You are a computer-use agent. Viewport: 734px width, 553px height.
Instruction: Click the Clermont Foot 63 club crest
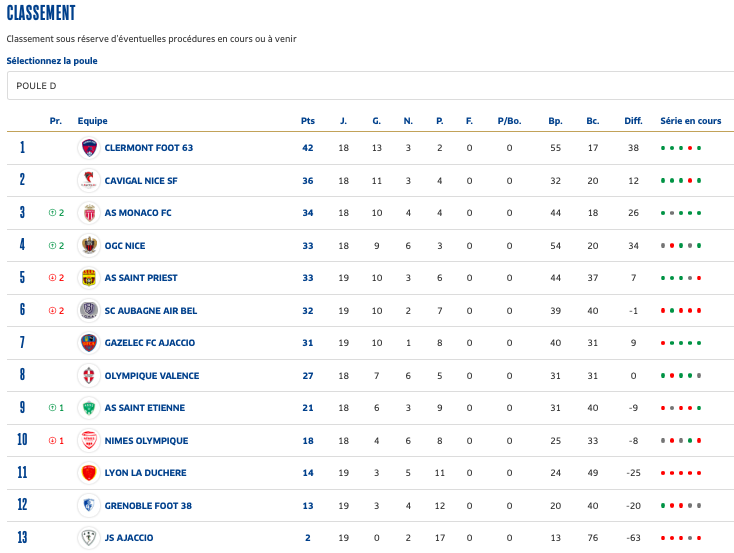(x=89, y=148)
